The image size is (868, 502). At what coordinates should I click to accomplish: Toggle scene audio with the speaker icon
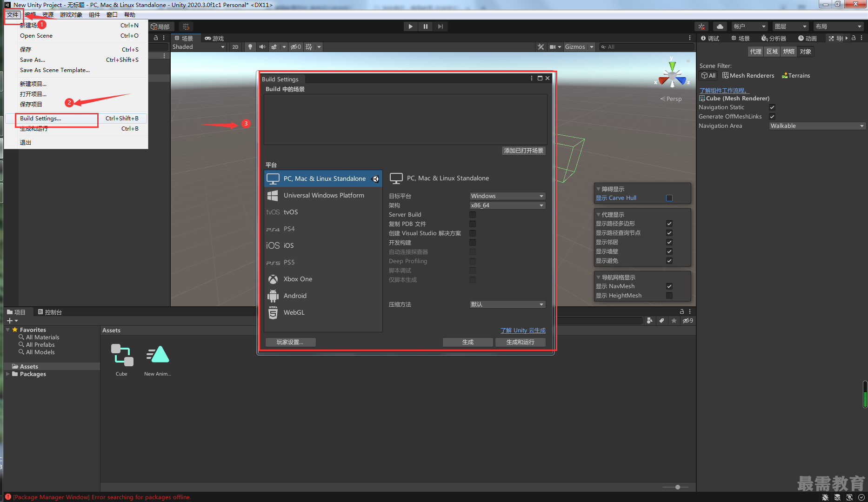(x=262, y=47)
